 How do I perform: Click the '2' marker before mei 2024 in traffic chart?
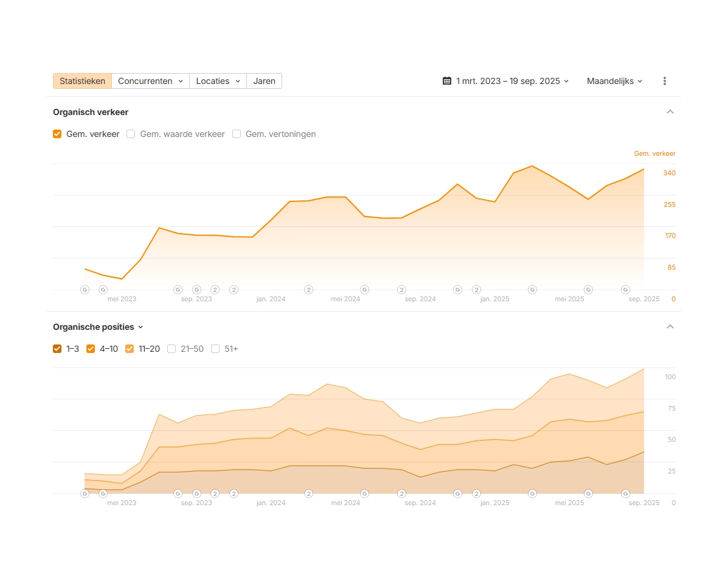click(308, 290)
